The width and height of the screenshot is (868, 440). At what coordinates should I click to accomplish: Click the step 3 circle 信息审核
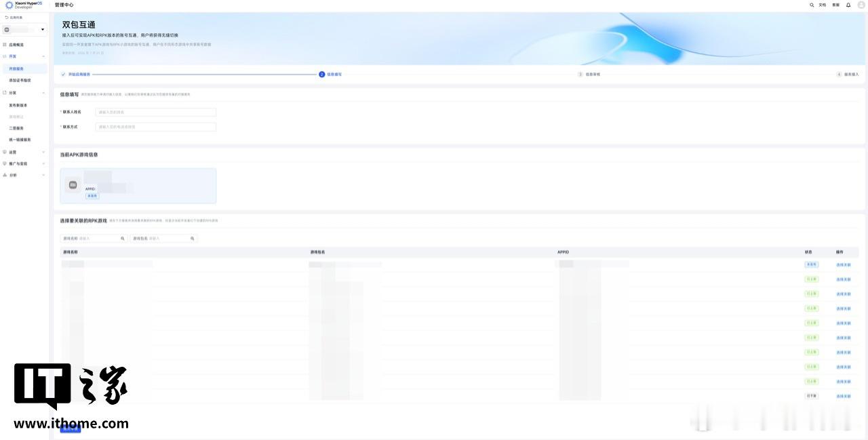click(x=580, y=75)
